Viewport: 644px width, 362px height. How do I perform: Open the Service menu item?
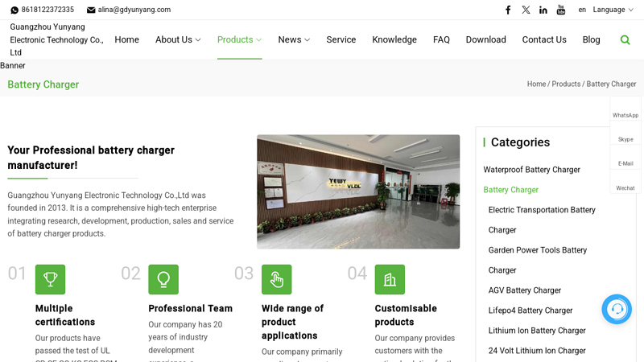tap(341, 39)
